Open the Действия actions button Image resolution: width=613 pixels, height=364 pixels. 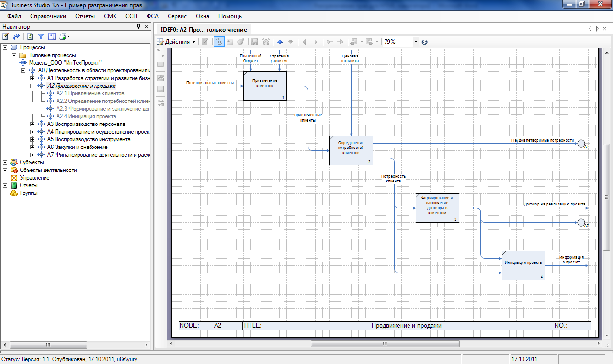coord(176,42)
